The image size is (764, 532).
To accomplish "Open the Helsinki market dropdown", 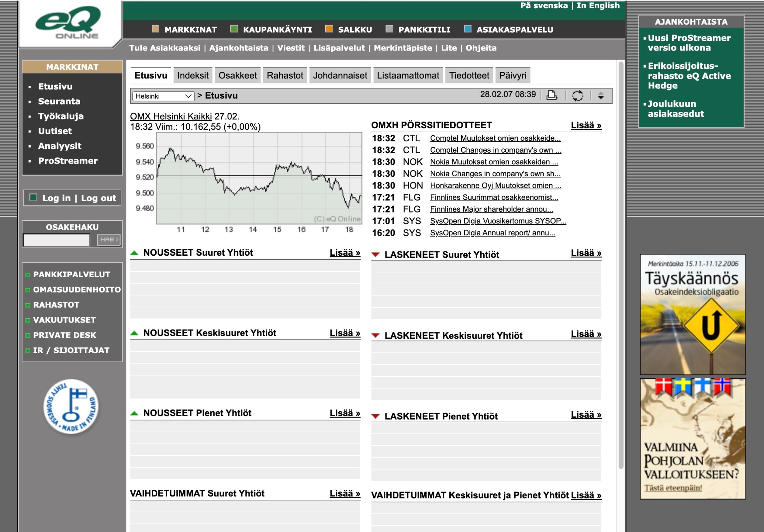I will 163,96.
